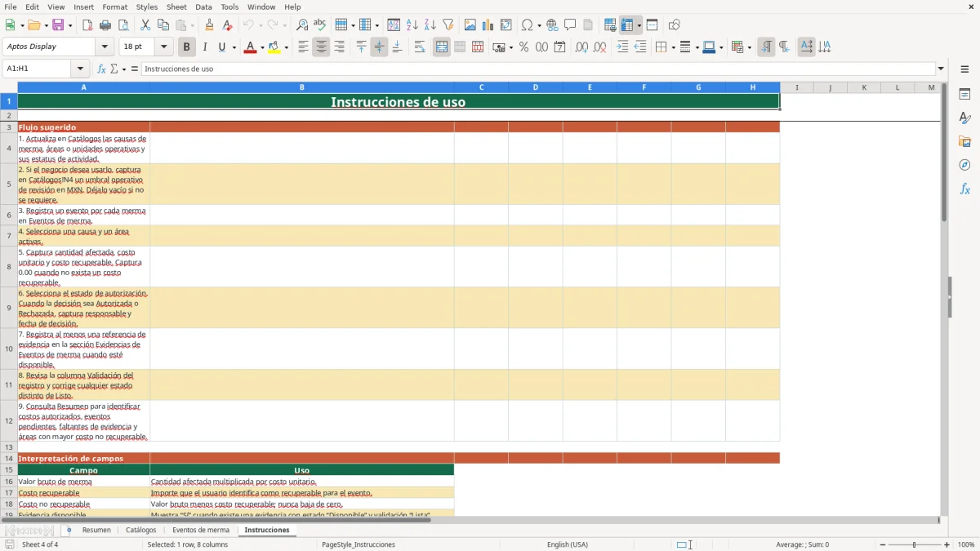Click the formula input line

(x=537, y=69)
